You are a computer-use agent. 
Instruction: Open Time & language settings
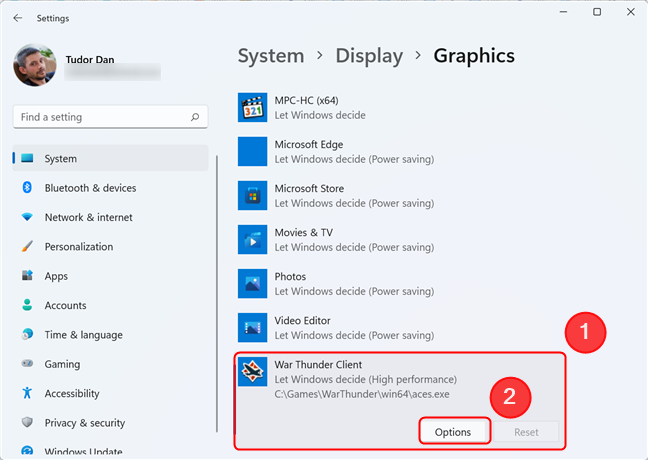(110, 334)
